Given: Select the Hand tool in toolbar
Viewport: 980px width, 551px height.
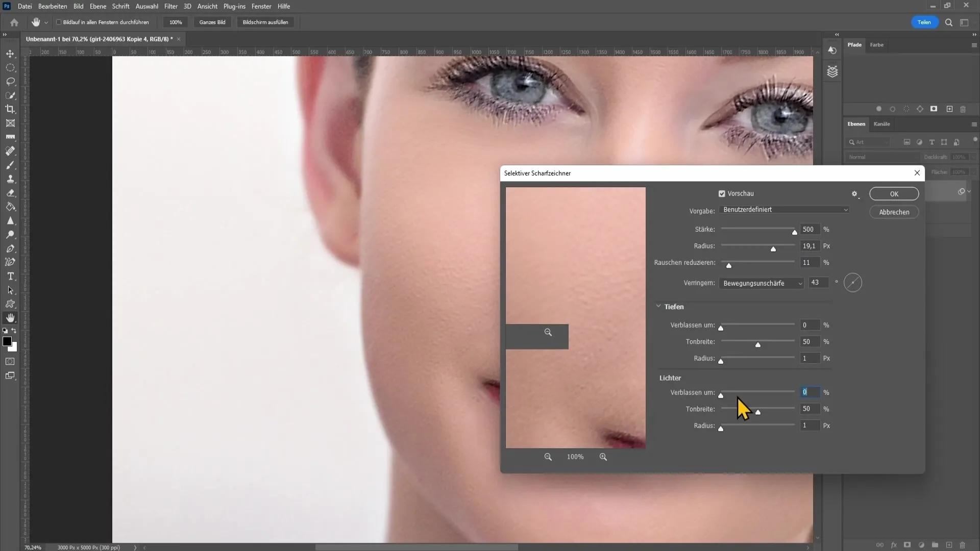Looking at the screenshot, I should click(10, 318).
